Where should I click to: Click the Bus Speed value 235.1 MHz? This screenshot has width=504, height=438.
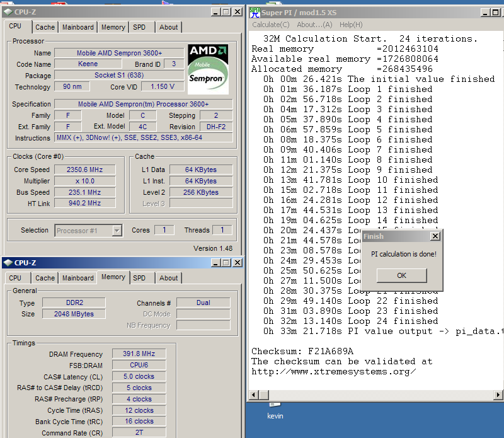tap(85, 192)
